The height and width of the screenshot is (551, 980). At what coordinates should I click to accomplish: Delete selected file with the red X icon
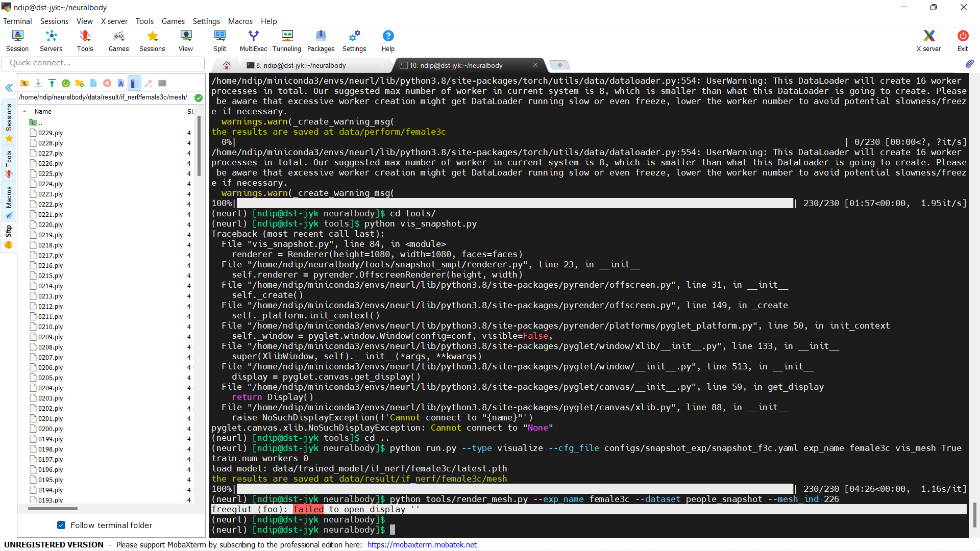click(x=107, y=83)
